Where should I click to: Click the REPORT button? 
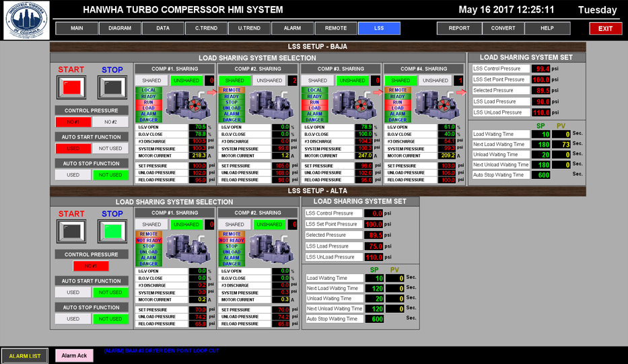tap(459, 28)
